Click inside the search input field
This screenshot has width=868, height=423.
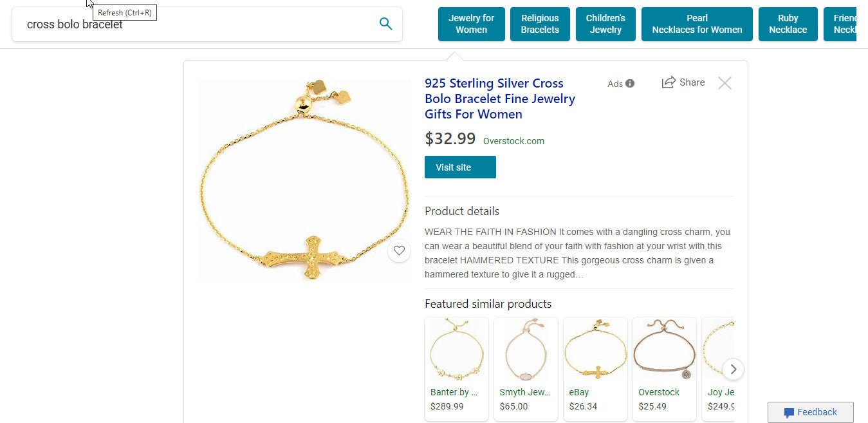tap(193, 24)
